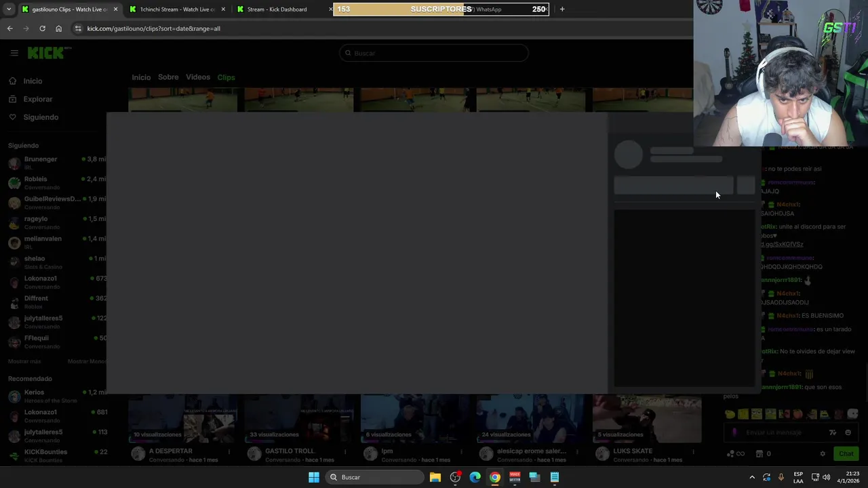Expand following list with Mostrar más

tap(24, 361)
